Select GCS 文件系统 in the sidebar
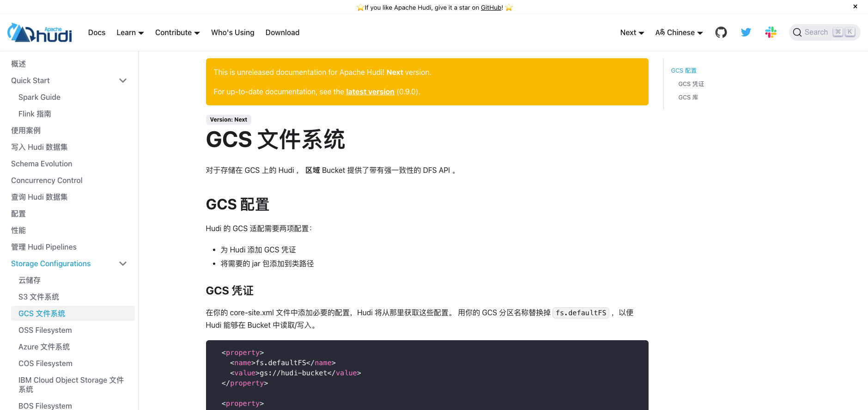Screen dimensions: 868x410 click(x=73, y=313)
